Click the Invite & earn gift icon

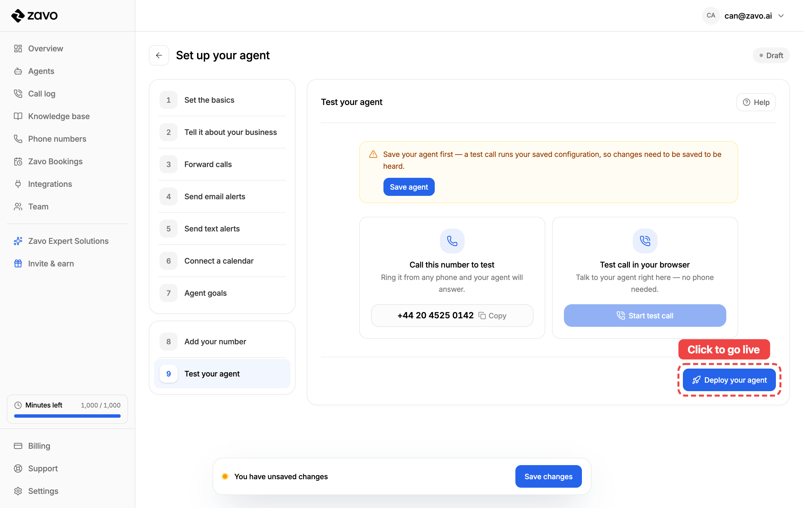click(x=18, y=263)
